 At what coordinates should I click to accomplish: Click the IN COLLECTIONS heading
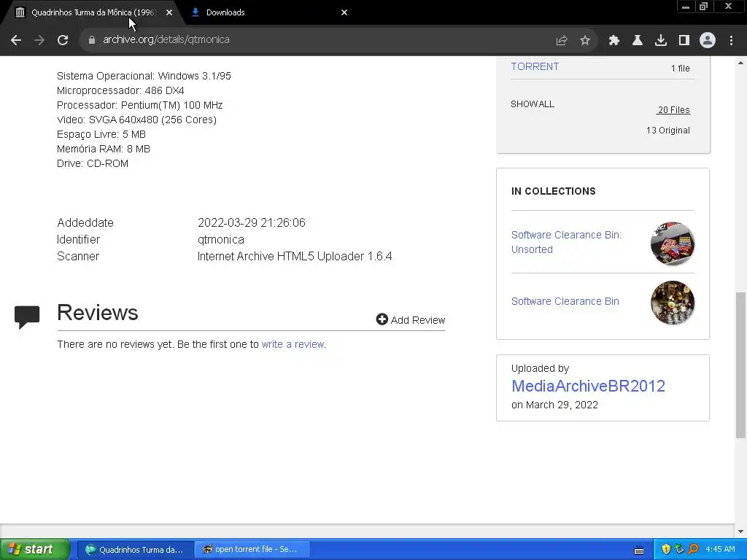(x=554, y=192)
